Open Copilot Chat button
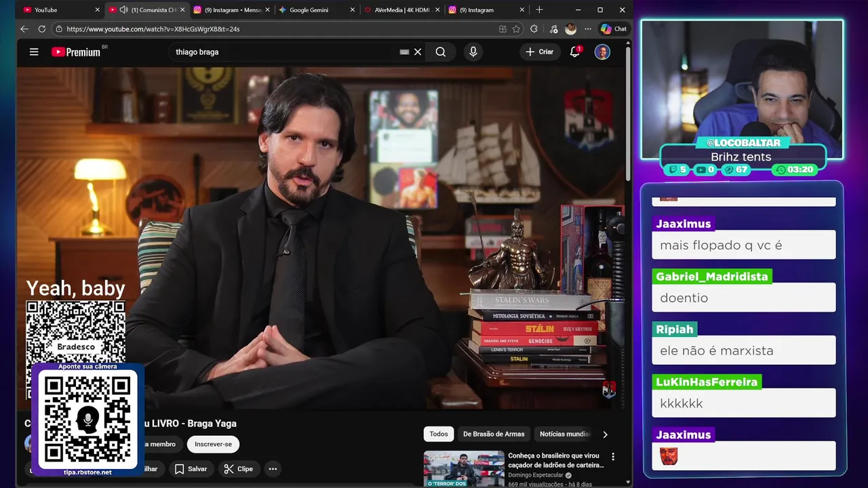The height and width of the screenshot is (488, 868). coord(614,29)
